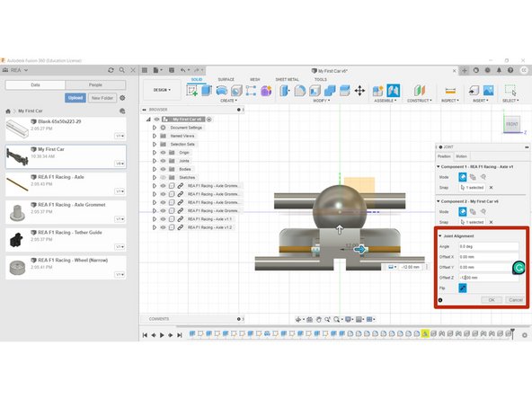This screenshot has height=399, width=532.
Task: Select the Extrude tool in Create
Action: click(x=207, y=91)
